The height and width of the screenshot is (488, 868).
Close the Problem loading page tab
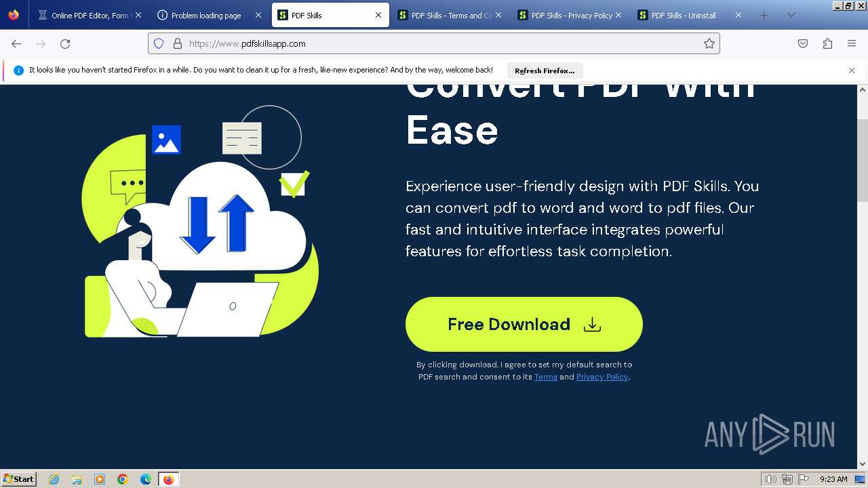pos(258,15)
